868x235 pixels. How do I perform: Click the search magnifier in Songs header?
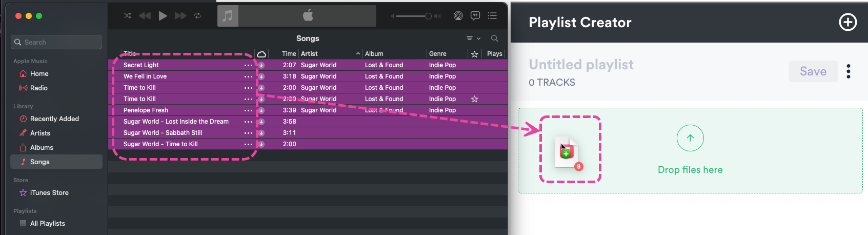point(494,38)
